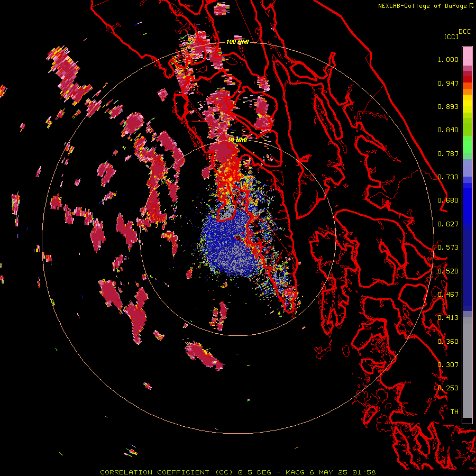Click the DCC product label
476x476 pixels.
464,32
